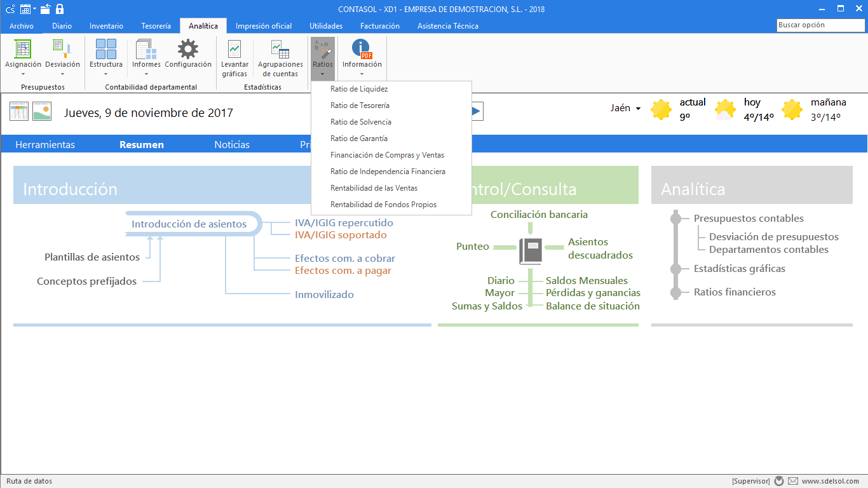The height and width of the screenshot is (488, 868).
Task: Open the Estructura departmental tool
Action: 106,58
